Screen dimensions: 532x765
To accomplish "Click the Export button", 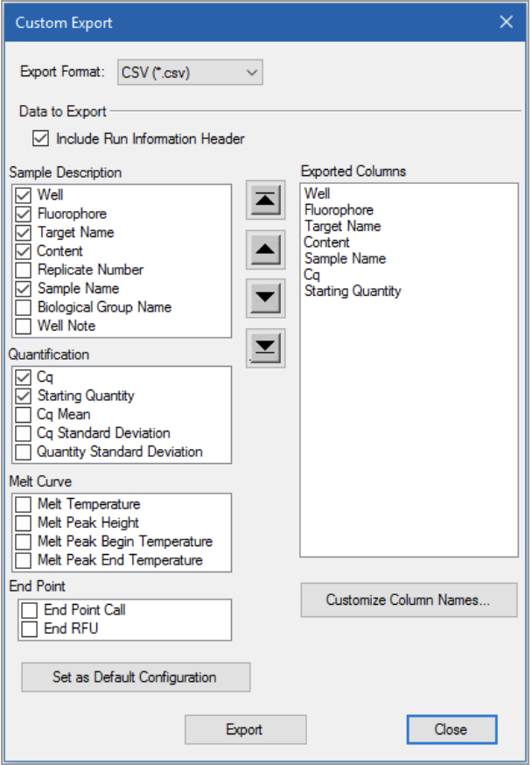I will coord(245,729).
